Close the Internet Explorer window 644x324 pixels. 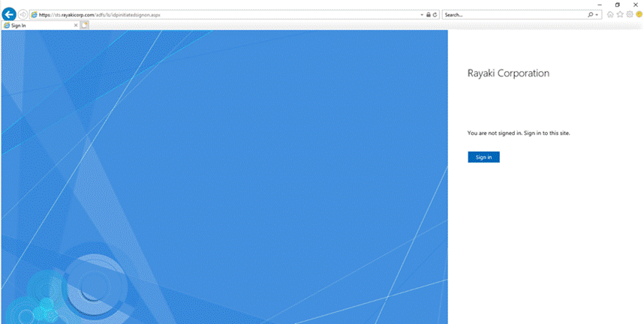(x=636, y=4)
